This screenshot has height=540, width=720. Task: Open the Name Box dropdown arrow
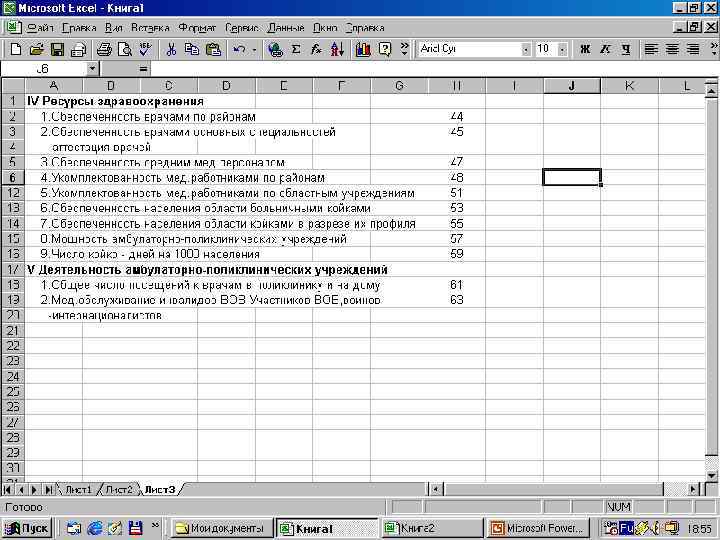(x=92, y=69)
